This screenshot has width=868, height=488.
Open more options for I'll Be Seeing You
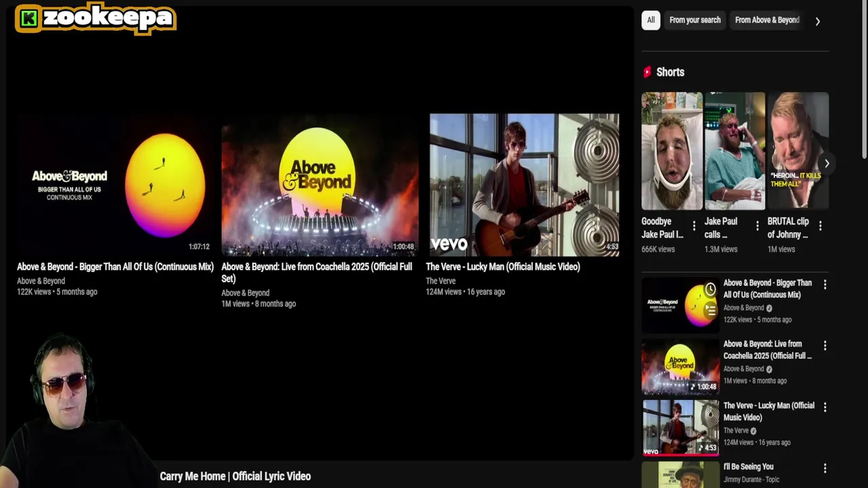[x=825, y=468]
